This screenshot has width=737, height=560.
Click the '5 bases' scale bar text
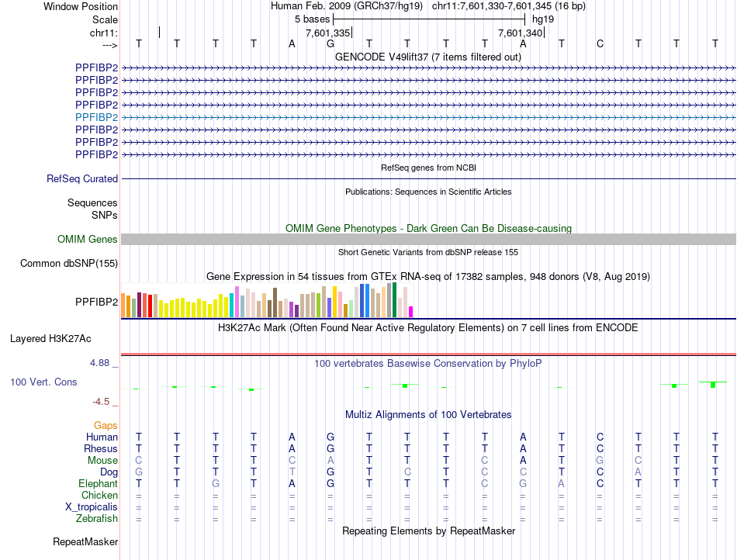(313, 19)
